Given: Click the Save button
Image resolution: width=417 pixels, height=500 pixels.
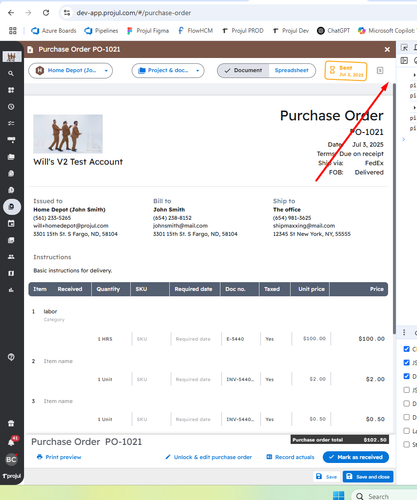Looking at the screenshot, I should tap(326, 477).
